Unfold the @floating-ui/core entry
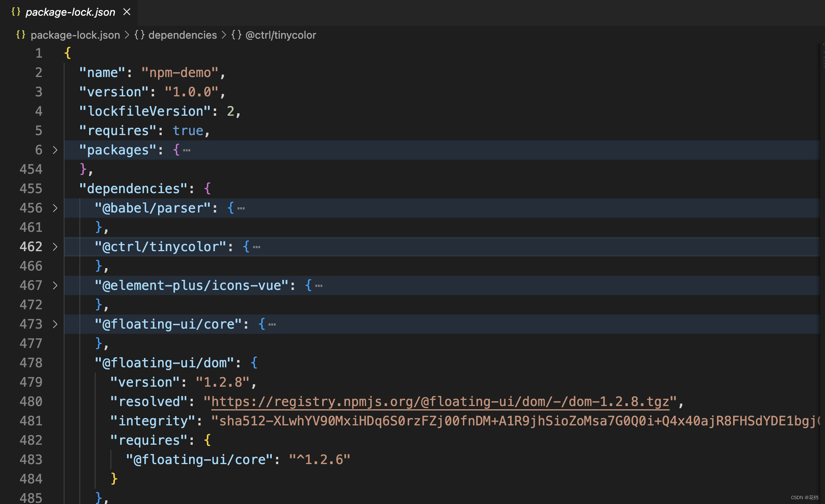The image size is (825, 504). [x=55, y=324]
